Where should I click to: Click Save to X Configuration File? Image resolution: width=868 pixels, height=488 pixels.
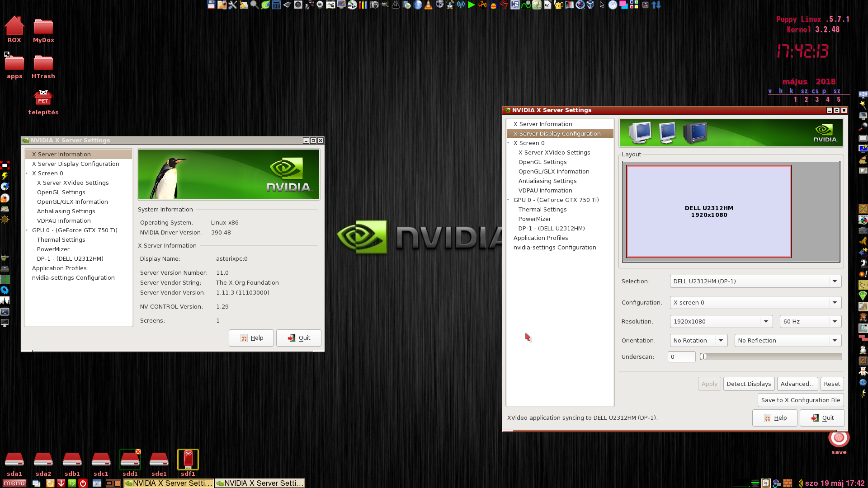click(x=801, y=400)
